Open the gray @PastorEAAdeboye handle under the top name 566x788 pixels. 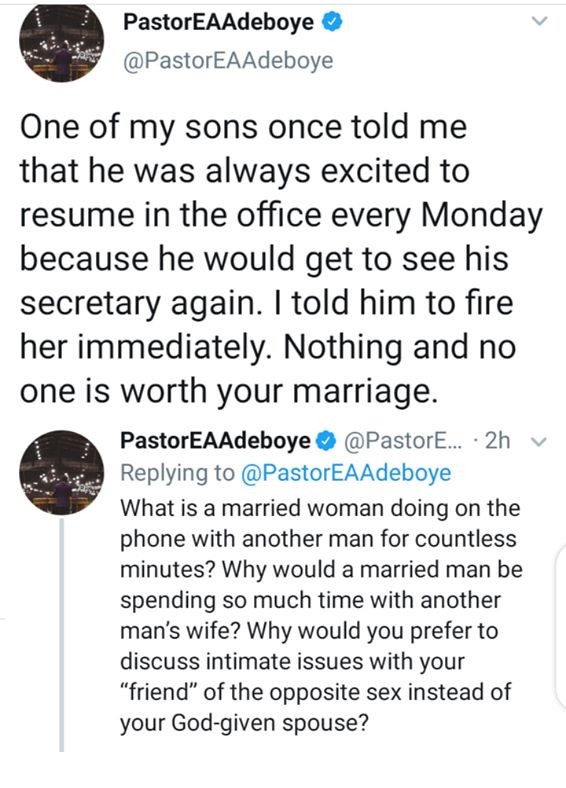[228, 61]
